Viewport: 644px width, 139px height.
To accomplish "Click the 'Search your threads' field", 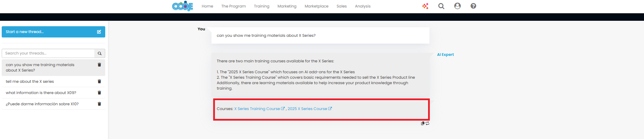I will click(48, 53).
